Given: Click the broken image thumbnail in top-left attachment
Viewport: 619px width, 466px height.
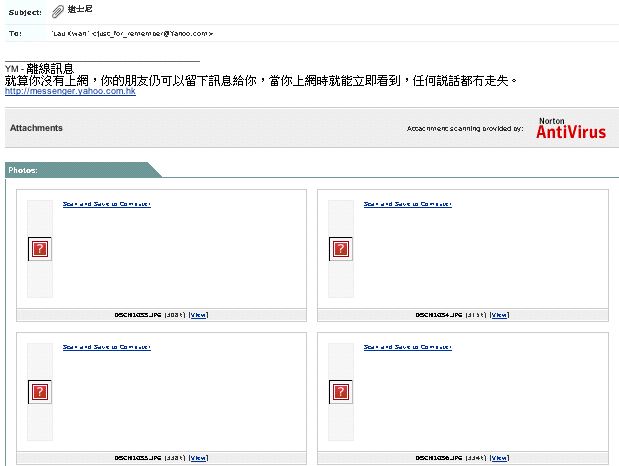Looking at the screenshot, I should [x=40, y=249].
